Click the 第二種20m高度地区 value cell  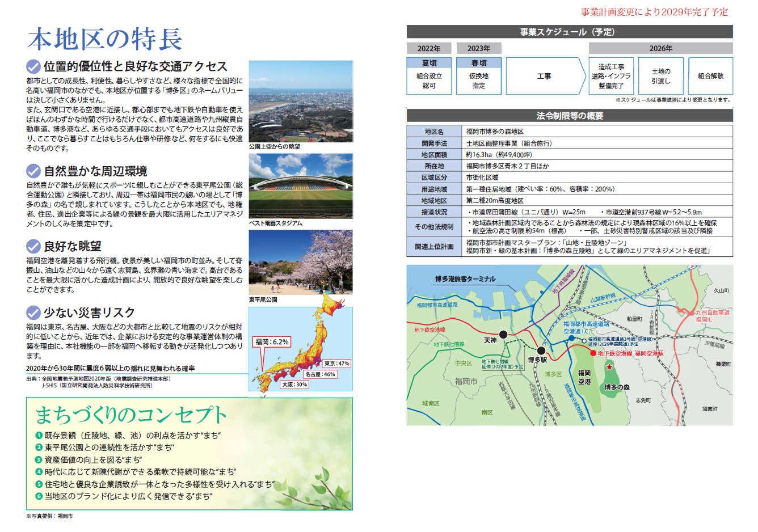[597, 201]
